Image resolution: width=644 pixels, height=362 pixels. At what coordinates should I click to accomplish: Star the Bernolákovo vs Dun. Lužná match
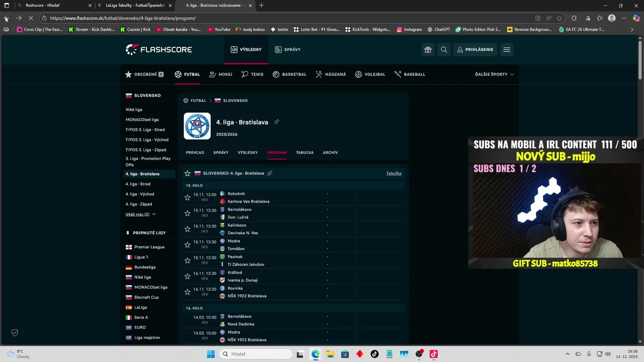pos(187,213)
